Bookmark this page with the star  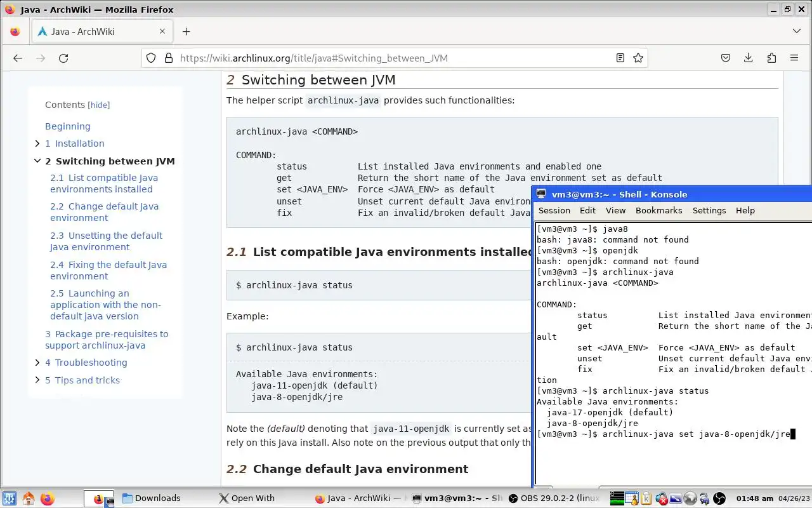click(638, 58)
